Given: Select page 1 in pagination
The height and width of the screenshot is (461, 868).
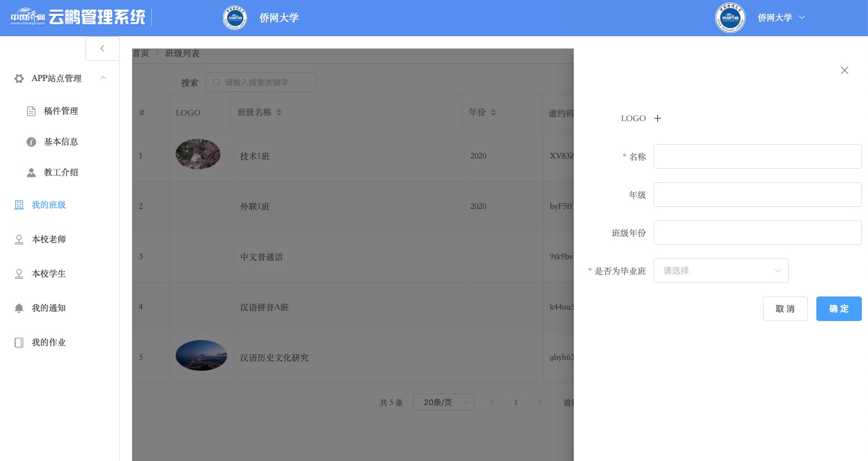Looking at the screenshot, I should pyautogui.click(x=515, y=402).
